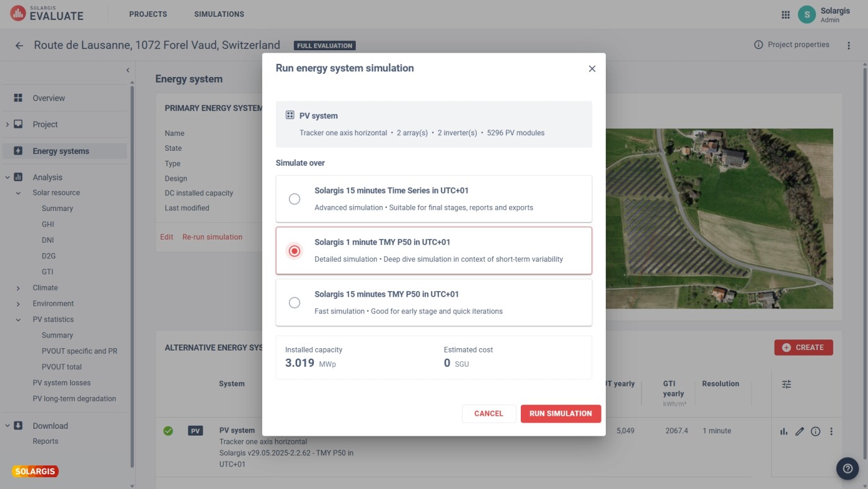Open DNI under Solar resource
This screenshot has height=489, width=868.
[48, 240]
